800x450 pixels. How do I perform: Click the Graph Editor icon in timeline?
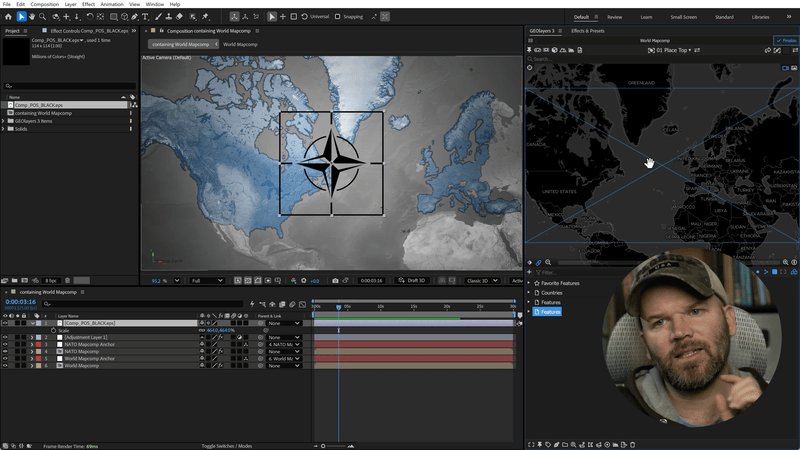(303, 304)
